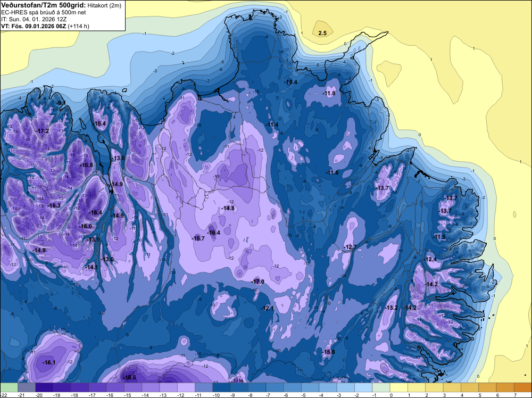The width and height of the screenshot is (532, 398).
Task: Click the -12.1 temperature label
Action: click(267, 308)
